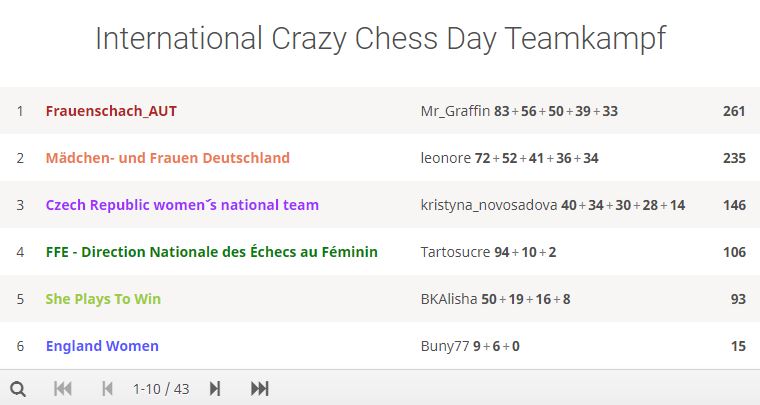Click the search magnifier icon
The width and height of the screenshot is (760, 405).
(x=18, y=389)
